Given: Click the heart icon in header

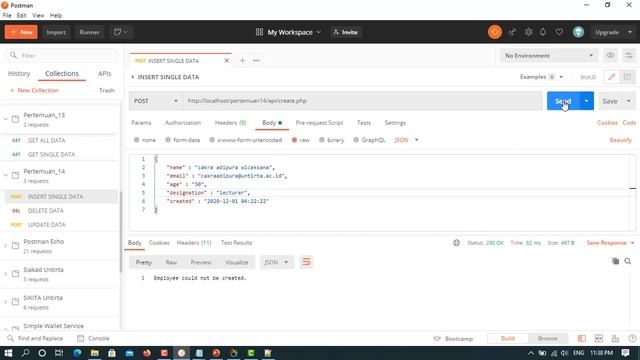Looking at the screenshot, I should tap(559, 32).
